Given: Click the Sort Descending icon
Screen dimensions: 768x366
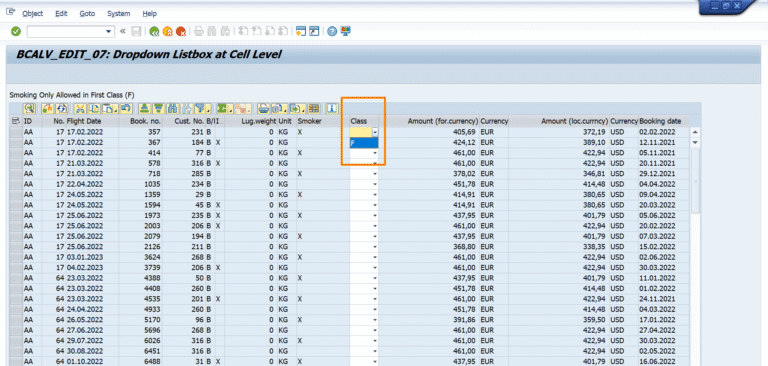Looking at the screenshot, I should click(158, 108).
